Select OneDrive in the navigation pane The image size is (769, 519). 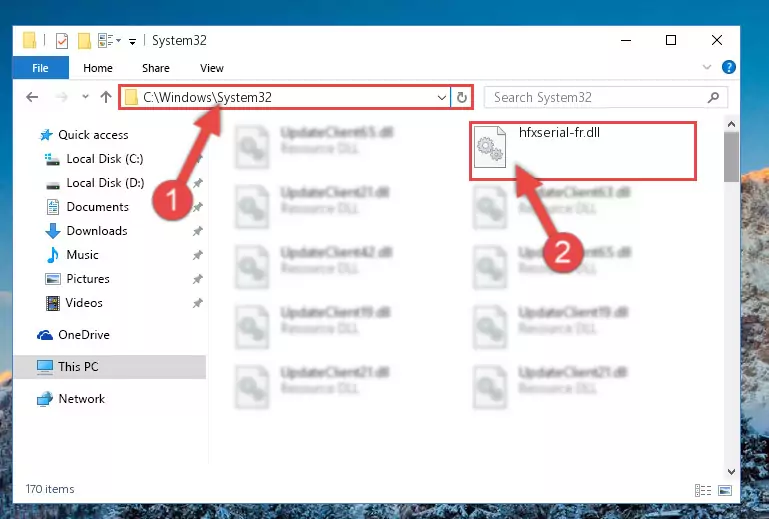[x=73, y=335]
